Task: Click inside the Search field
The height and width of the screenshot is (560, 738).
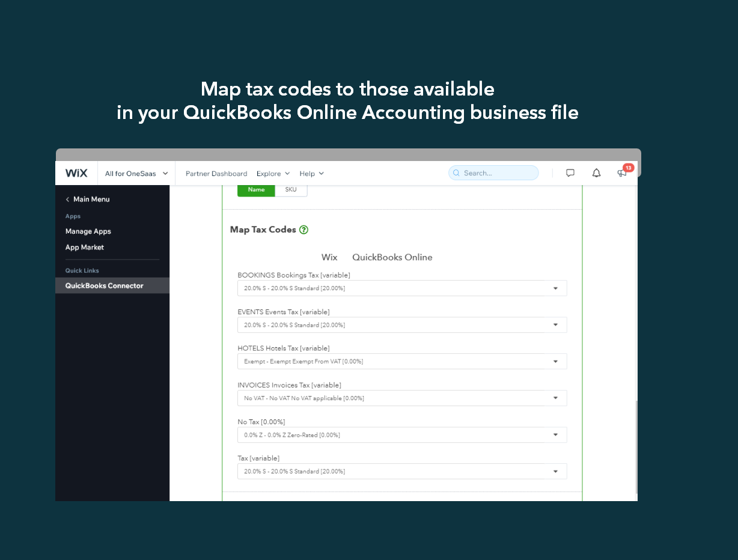Action: click(493, 173)
